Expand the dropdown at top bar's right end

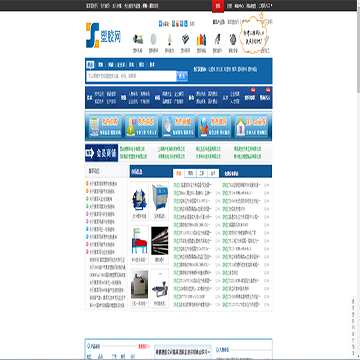266,6
